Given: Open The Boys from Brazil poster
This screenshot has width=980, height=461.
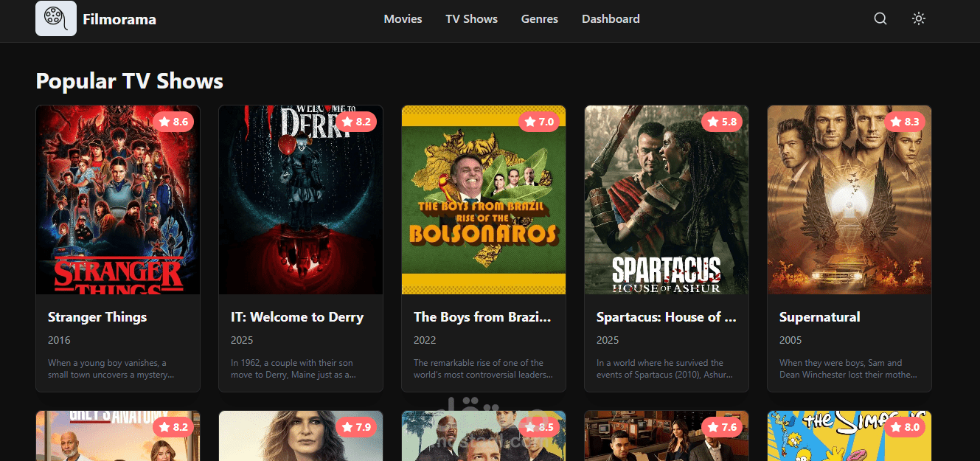Looking at the screenshot, I should (484, 200).
